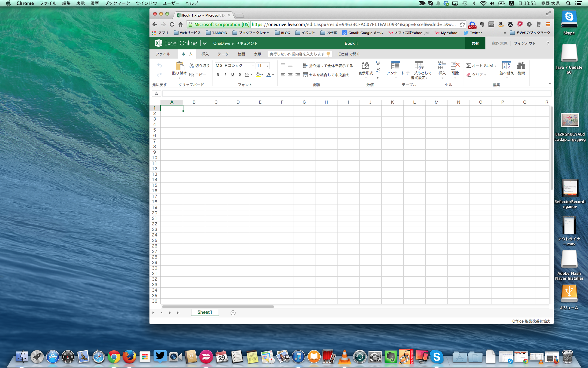The height and width of the screenshot is (368, 588).
Task: Click the Excel Online logo icon
Action: [x=158, y=43]
